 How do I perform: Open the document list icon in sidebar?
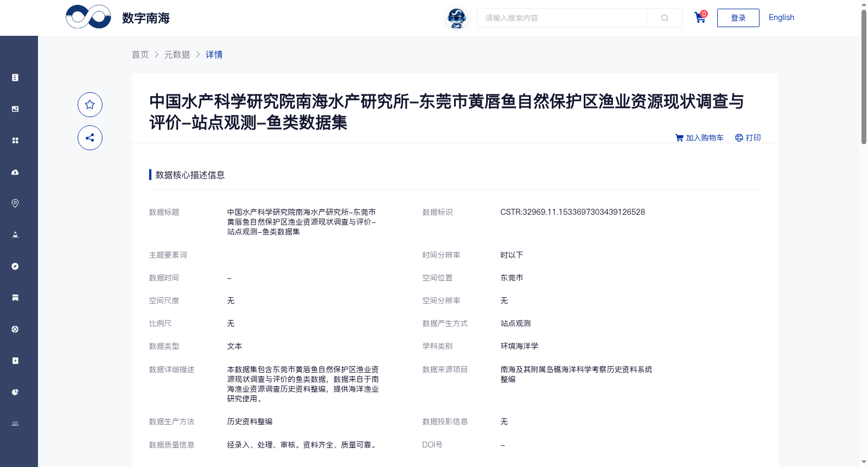(15, 78)
